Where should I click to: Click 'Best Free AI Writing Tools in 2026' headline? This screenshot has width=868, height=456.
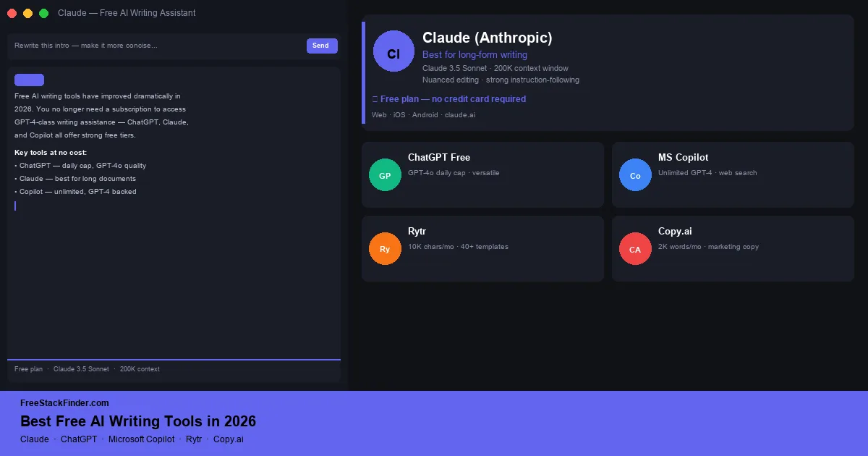pyautogui.click(x=138, y=421)
